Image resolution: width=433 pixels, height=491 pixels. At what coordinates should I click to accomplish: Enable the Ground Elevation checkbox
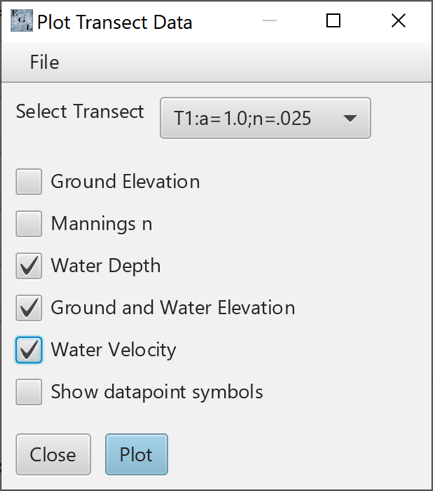(29, 182)
